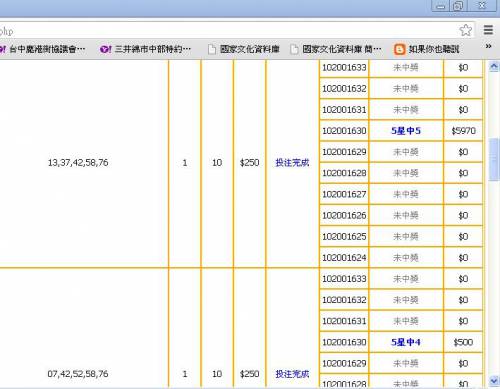Screen dimensions: 500x389
Task: Restore down the browser window
Action: [x=458, y=6]
